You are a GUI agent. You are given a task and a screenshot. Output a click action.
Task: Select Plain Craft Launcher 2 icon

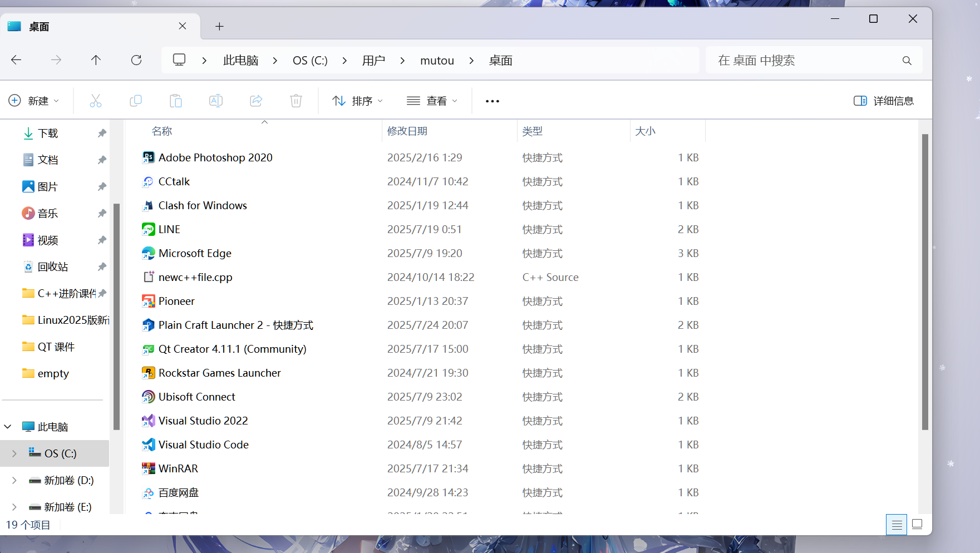coord(148,325)
